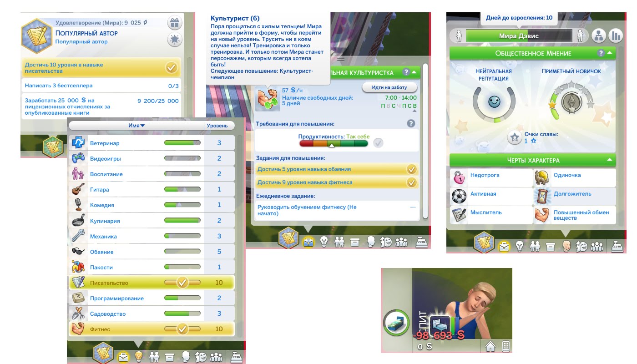Switch to previous Sim left of Мира Дэвис
637x364 pixels.
coord(459,36)
